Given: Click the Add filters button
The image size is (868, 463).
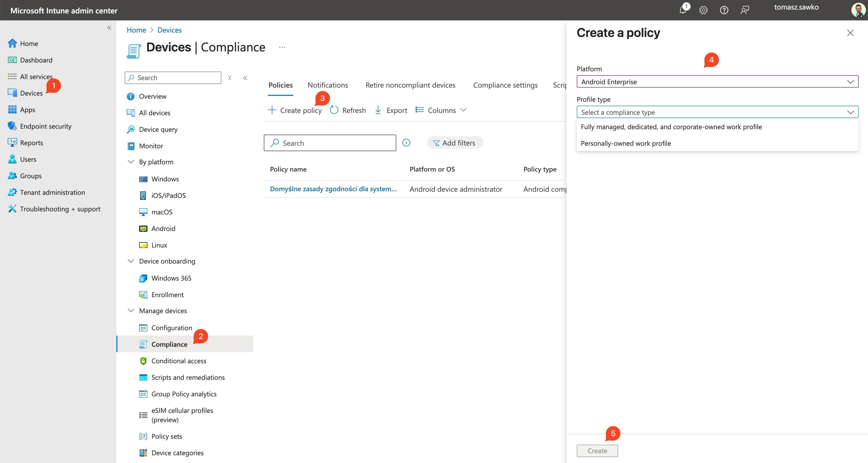Looking at the screenshot, I should 455,143.
